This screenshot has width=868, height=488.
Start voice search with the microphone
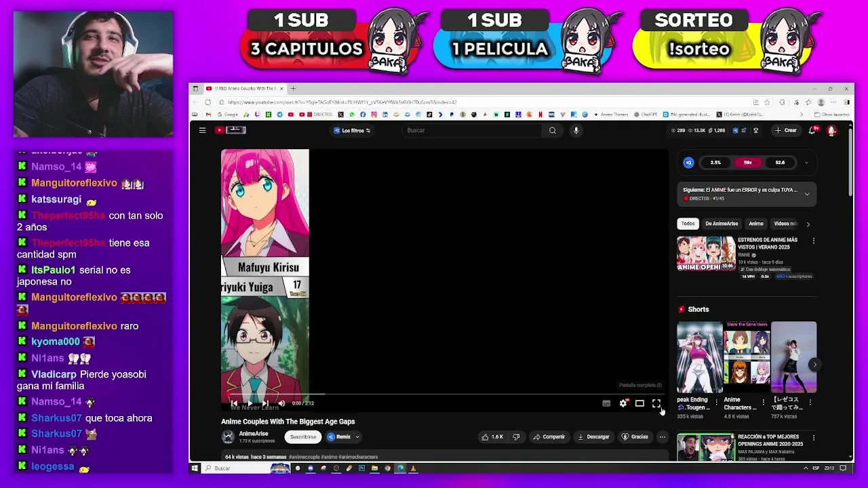coord(576,130)
